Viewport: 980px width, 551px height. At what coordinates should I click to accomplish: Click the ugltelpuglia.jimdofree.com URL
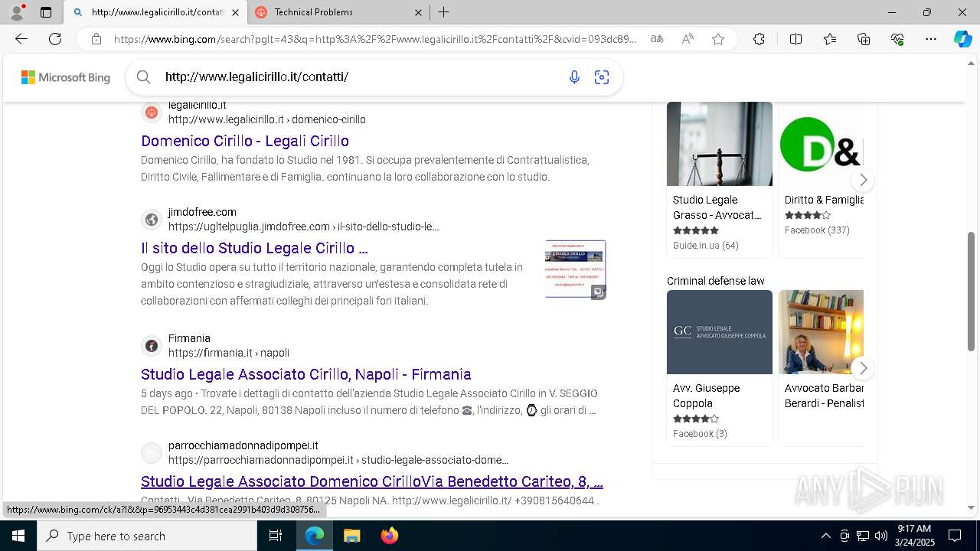304,227
